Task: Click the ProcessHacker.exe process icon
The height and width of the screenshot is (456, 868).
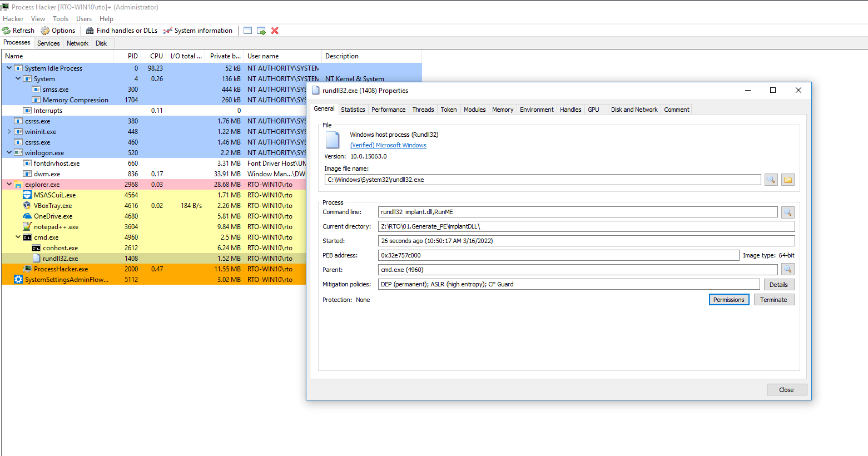Action: [x=27, y=269]
